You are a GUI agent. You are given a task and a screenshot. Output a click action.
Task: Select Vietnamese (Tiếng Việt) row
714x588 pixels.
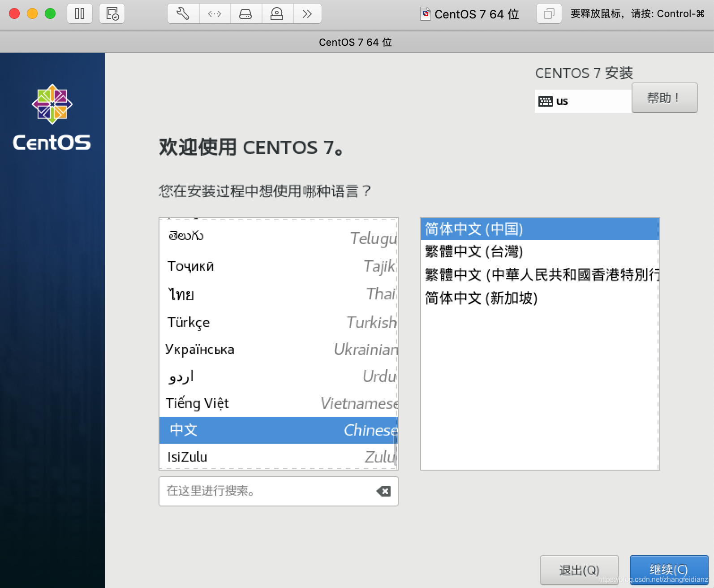(278, 403)
